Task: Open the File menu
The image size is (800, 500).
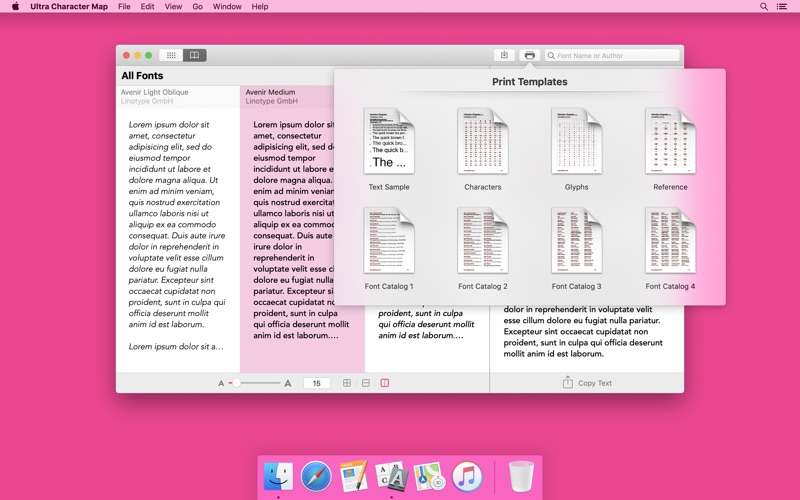Action: 124,7
